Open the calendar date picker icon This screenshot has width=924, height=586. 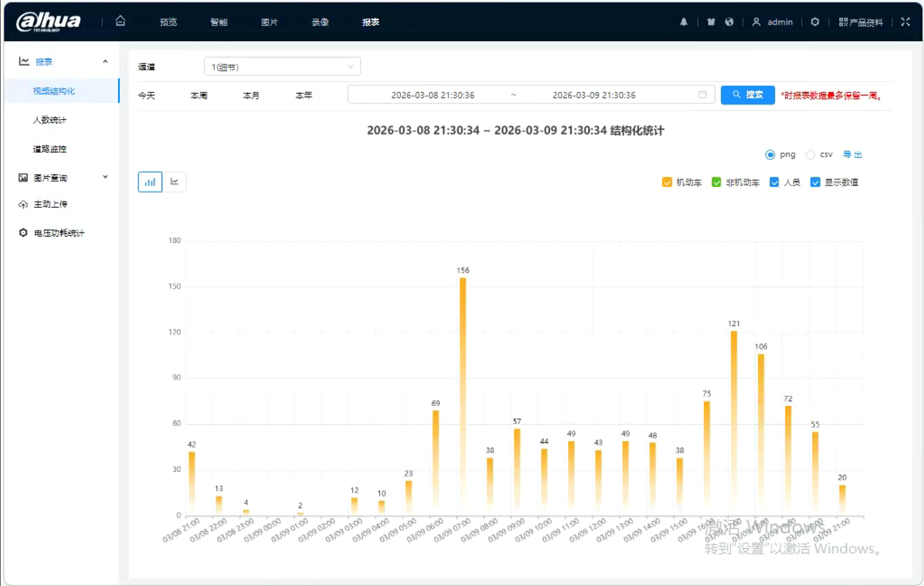[x=702, y=95]
